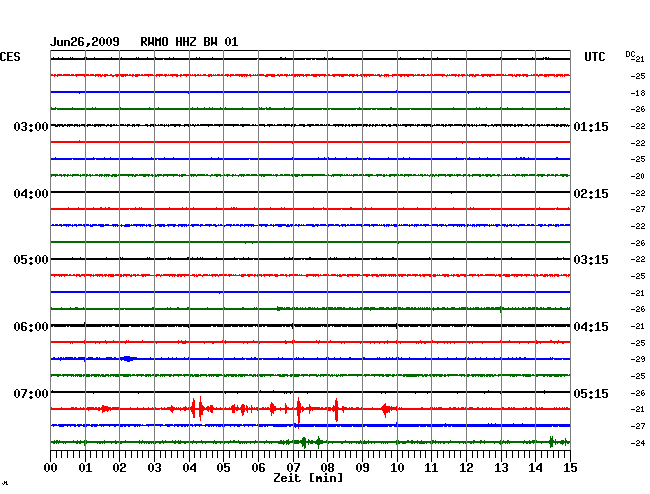Click minute 05 on the time axis
The width and height of the screenshot is (650, 494).
click(223, 467)
